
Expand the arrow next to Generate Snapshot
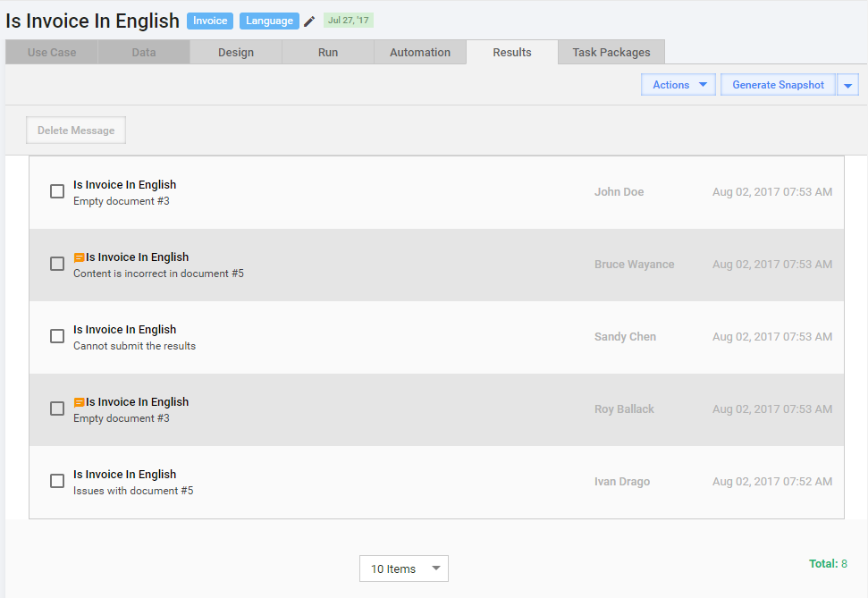click(x=848, y=85)
